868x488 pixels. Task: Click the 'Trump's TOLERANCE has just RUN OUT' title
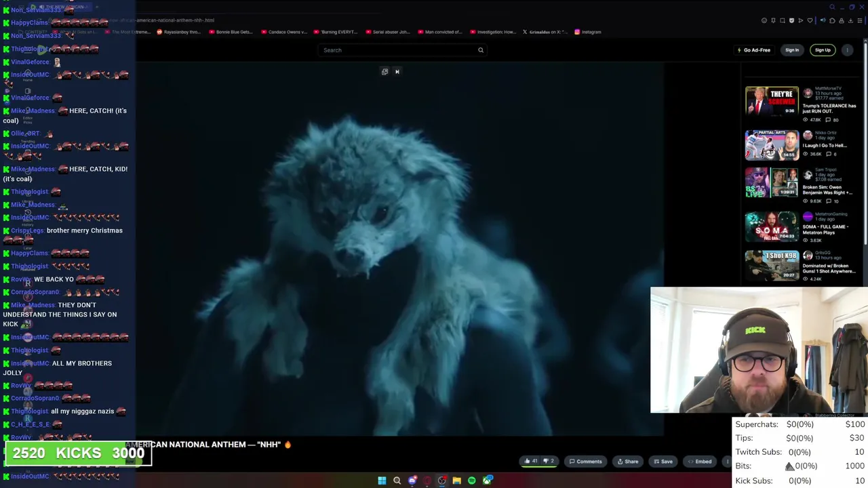(829, 108)
